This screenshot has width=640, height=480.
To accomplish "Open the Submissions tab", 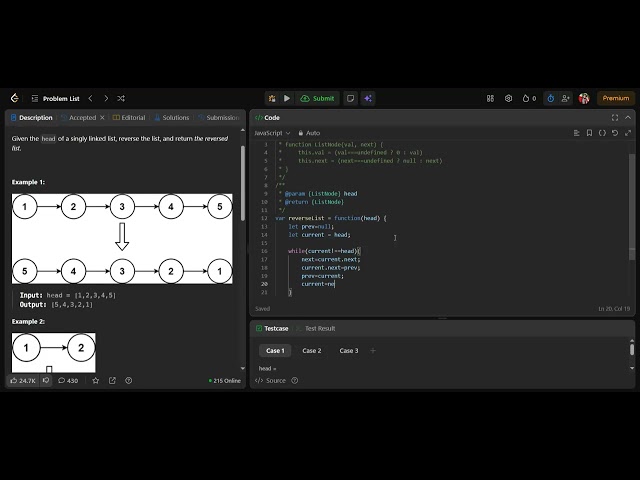I will point(219,118).
